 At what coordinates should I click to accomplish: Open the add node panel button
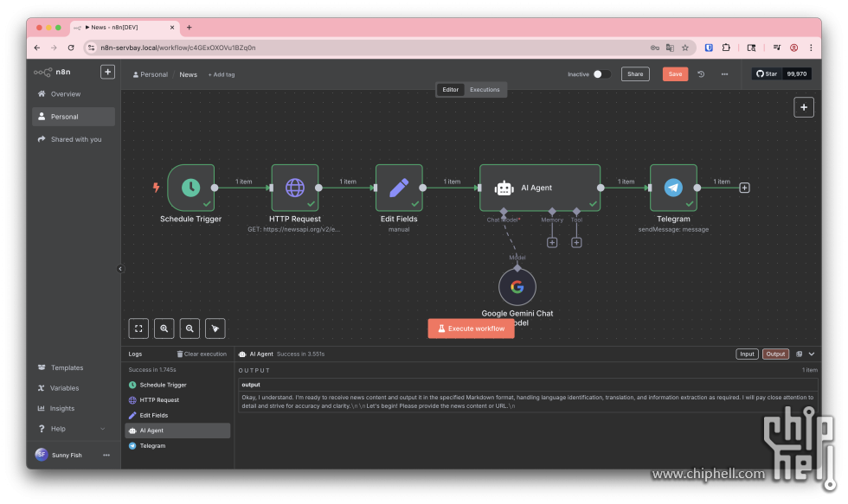point(804,107)
